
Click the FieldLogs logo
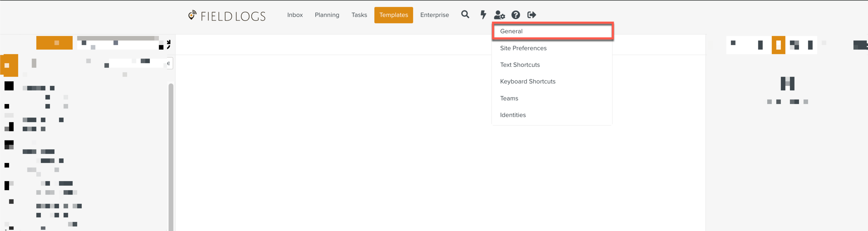(x=227, y=16)
